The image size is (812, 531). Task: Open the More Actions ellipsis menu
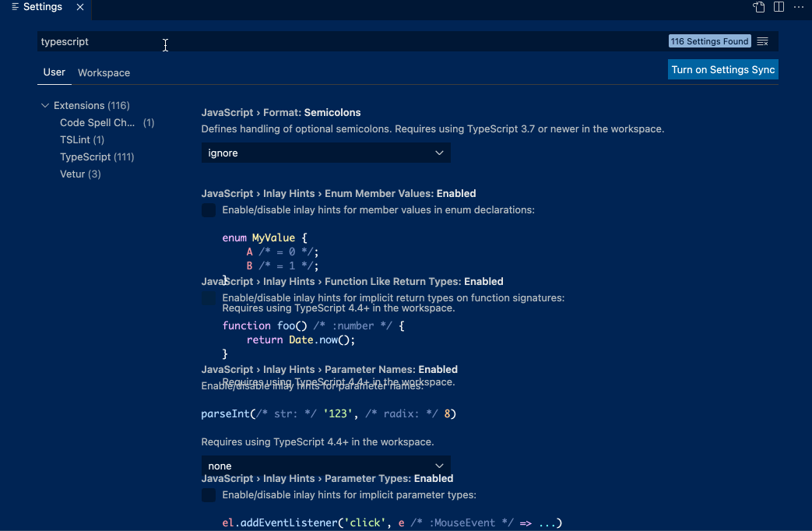tap(798, 7)
